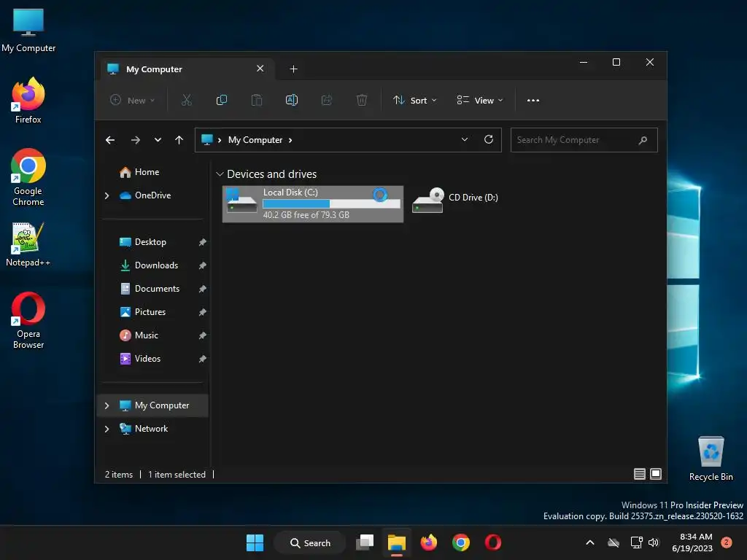
Task: Open Notepad++ desktop shortcut
Action: click(28, 244)
